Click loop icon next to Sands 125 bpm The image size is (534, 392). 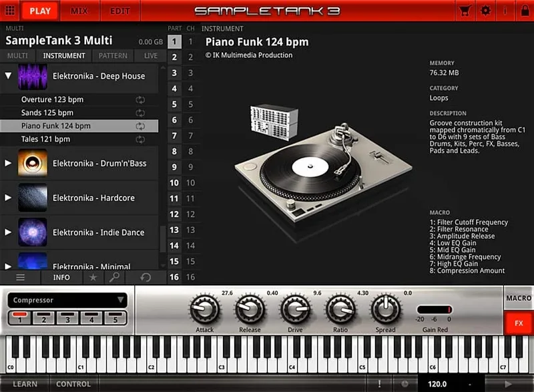pos(140,113)
